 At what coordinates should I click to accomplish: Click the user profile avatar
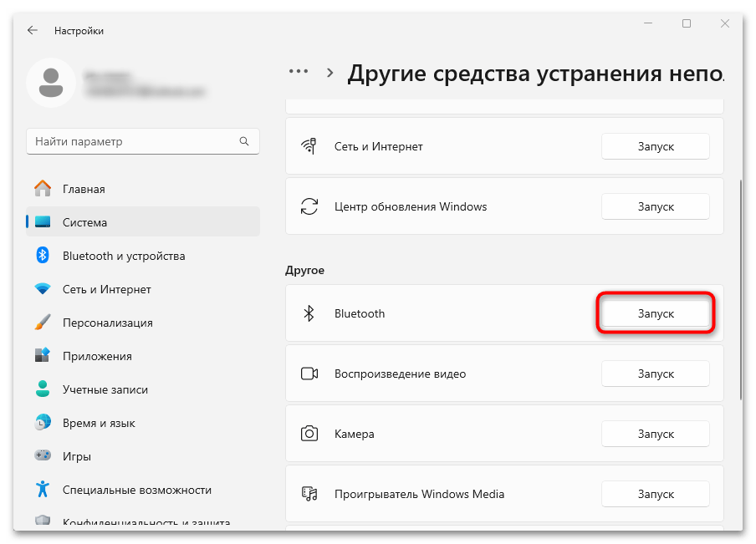51,83
